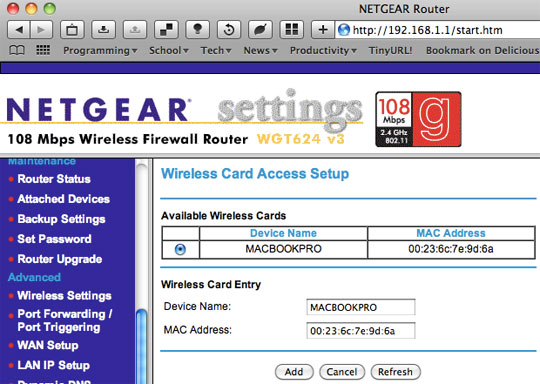This screenshot has width=540, height=384.
Task: Click the Device Name input field
Action: click(x=361, y=307)
